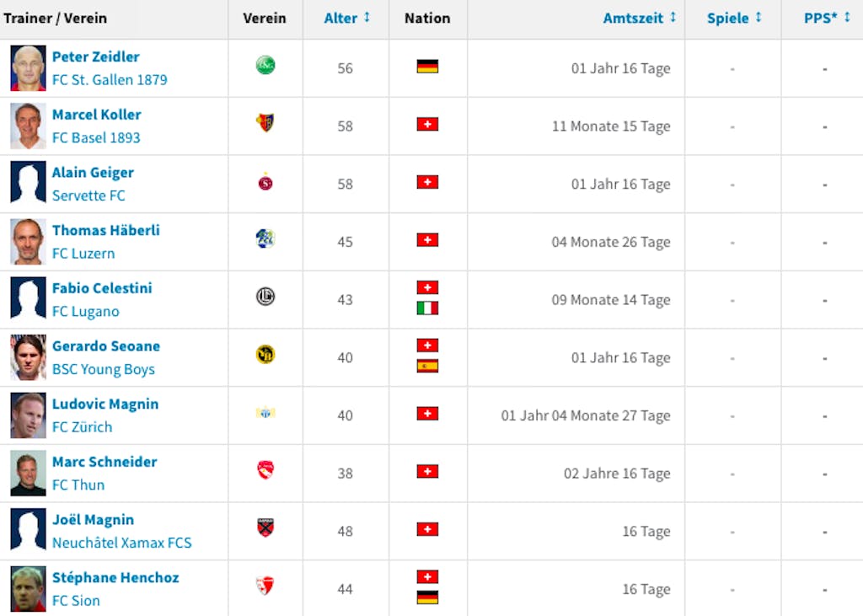Click the Neuchâtel Xamax crest icon
Screen dimensions: 863x616
(x=265, y=528)
